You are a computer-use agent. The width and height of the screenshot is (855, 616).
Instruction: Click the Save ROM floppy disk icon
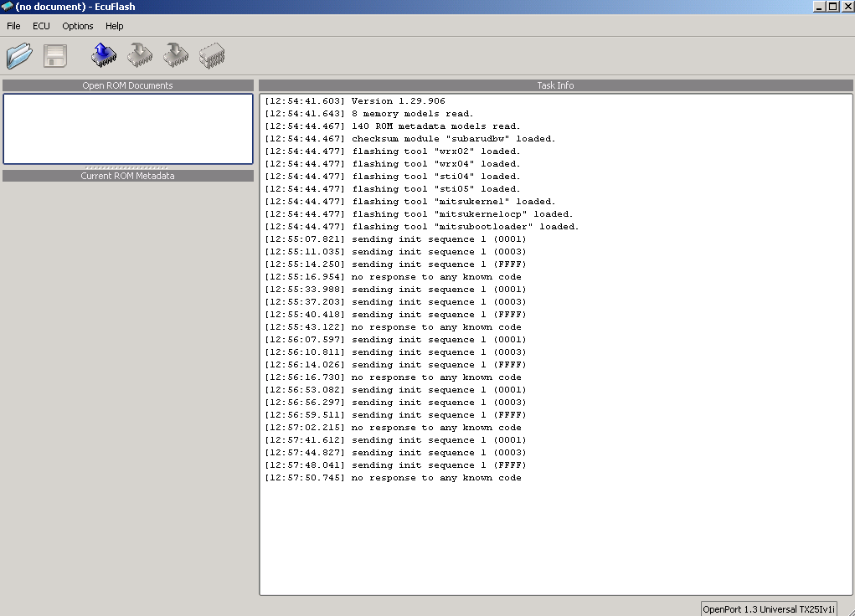coord(55,55)
